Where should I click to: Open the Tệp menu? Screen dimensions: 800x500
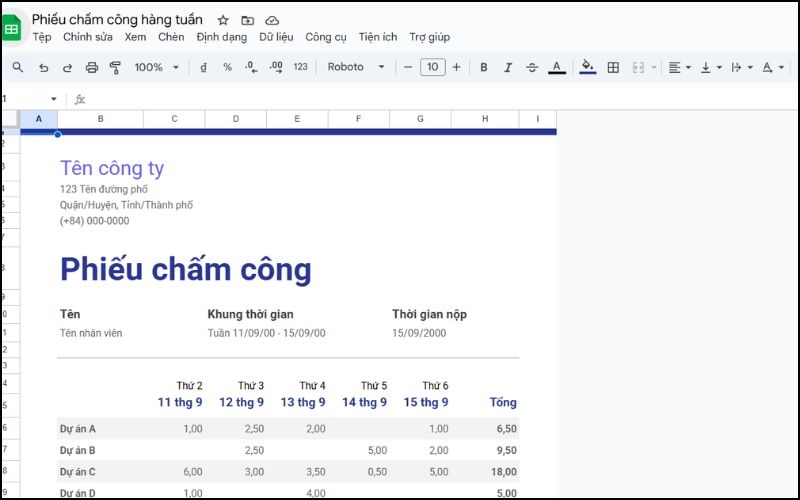click(42, 37)
